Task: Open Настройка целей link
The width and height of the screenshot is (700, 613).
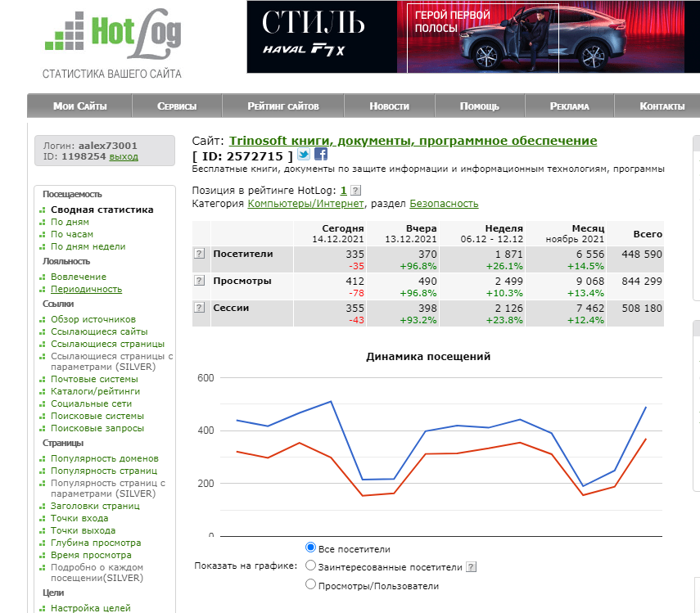Action: tap(91, 608)
